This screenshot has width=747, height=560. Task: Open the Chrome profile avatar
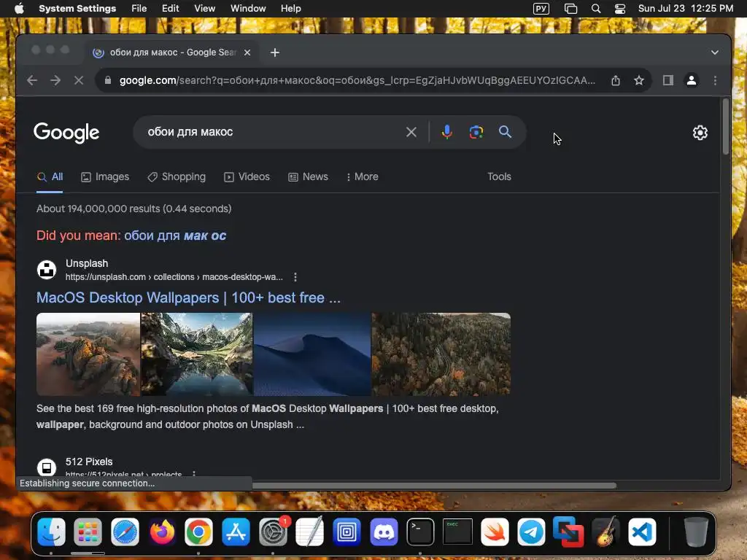click(x=692, y=80)
